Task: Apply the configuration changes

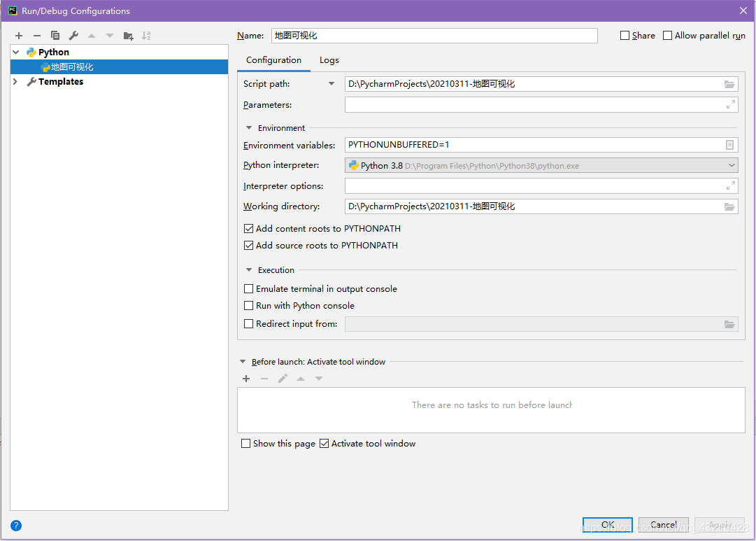Action: click(720, 524)
